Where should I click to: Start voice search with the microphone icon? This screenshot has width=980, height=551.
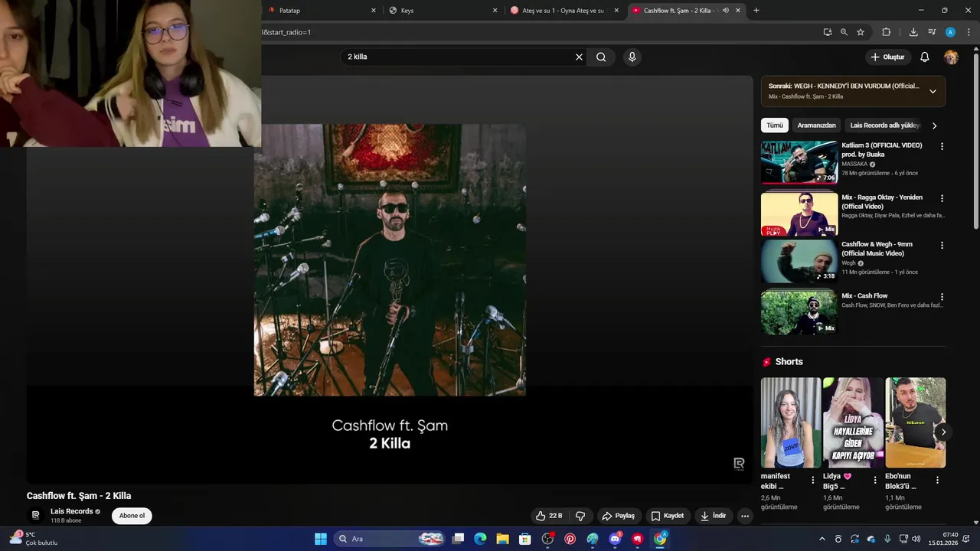pos(632,57)
